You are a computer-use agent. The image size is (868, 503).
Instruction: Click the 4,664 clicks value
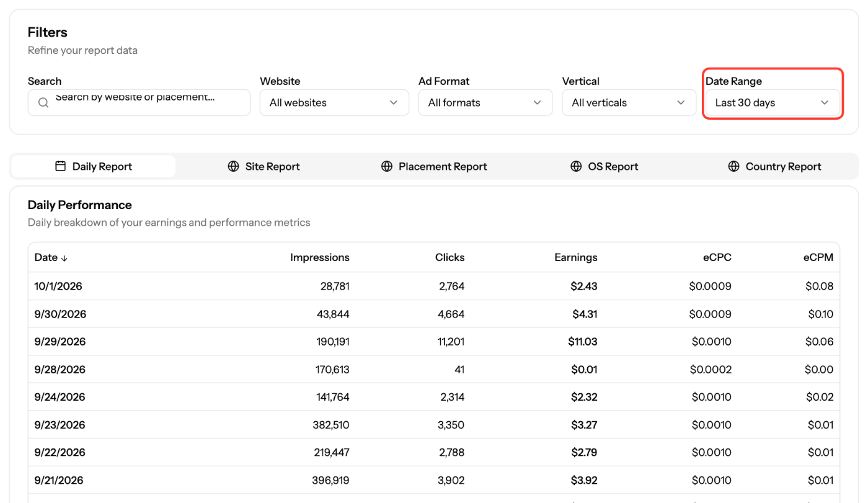pyautogui.click(x=451, y=314)
